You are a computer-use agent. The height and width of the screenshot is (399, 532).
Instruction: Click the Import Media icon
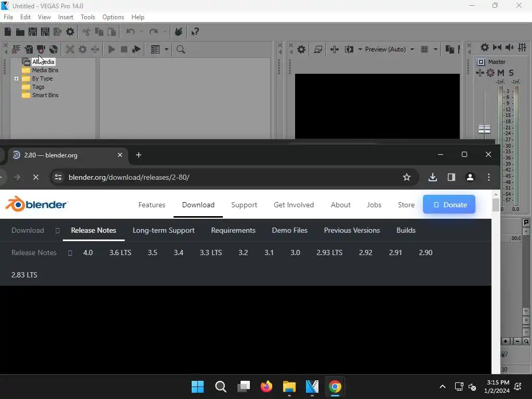pyautogui.click(x=29, y=49)
